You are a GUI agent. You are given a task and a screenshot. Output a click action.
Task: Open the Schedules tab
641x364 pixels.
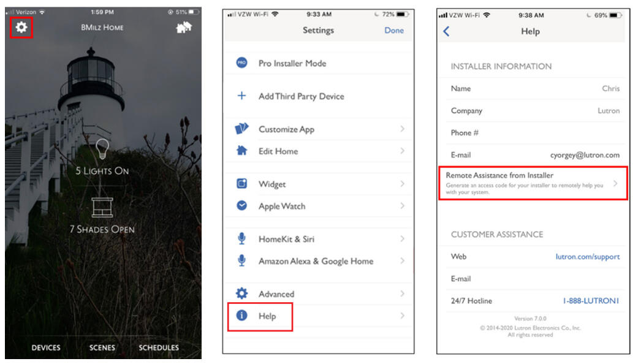(159, 347)
